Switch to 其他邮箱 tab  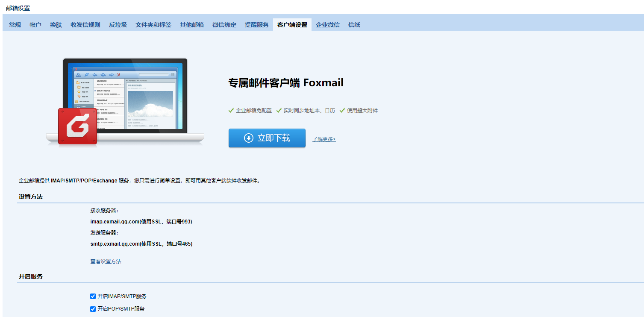pyautogui.click(x=192, y=25)
